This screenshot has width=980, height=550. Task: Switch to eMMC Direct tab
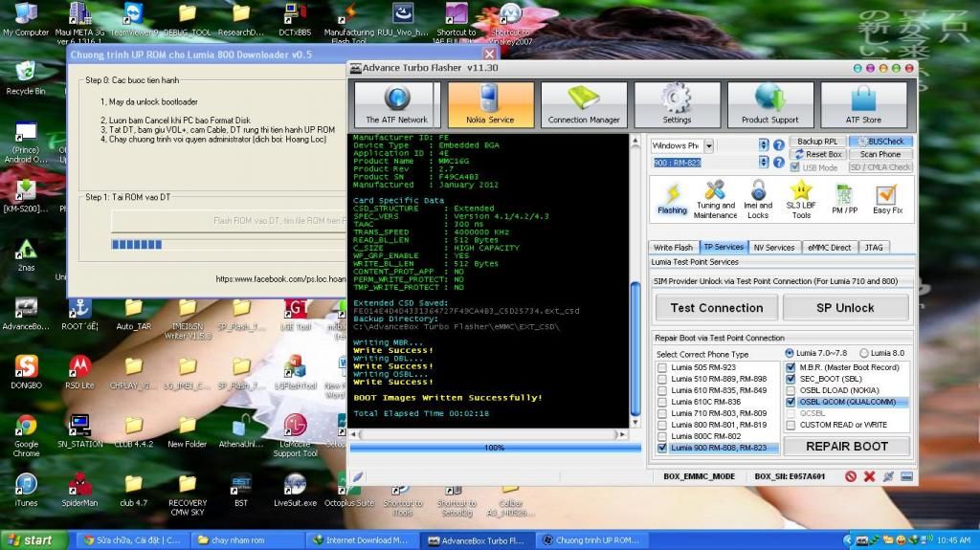click(829, 248)
